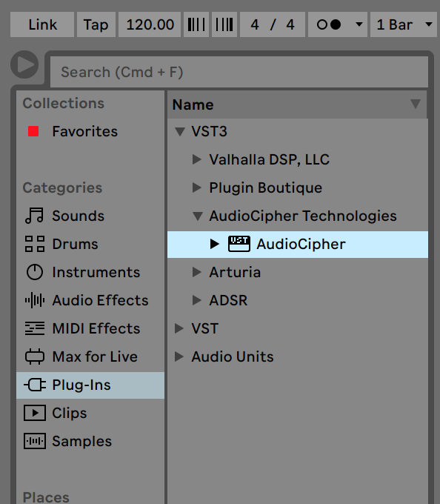Click the Name column header
Screen dimensions: 440x504
[x=297, y=105]
